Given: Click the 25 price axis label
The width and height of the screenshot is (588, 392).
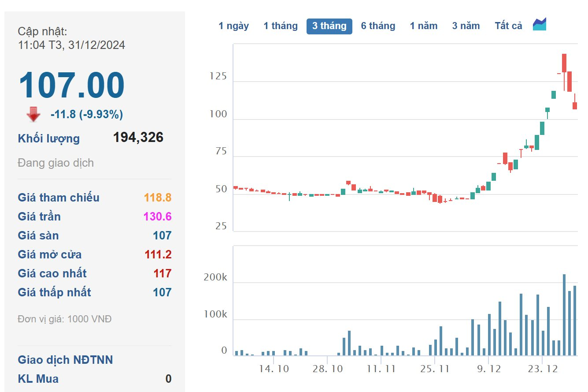Looking at the screenshot, I should 221,226.
